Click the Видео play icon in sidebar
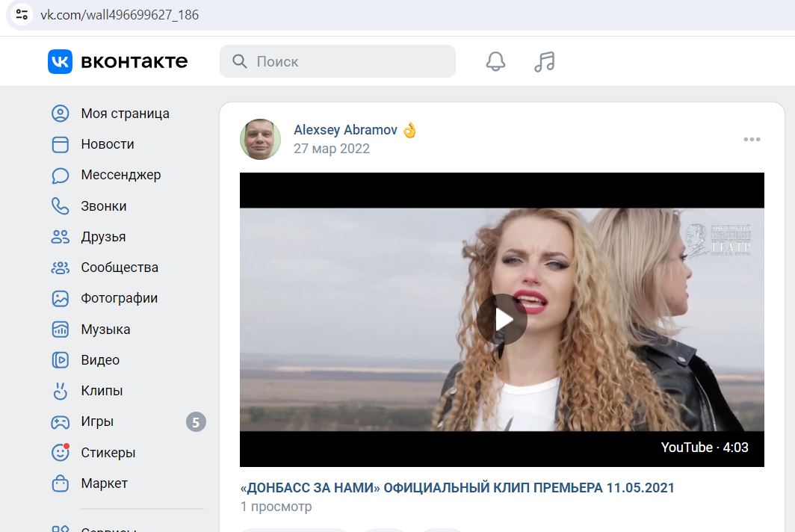 tap(61, 360)
